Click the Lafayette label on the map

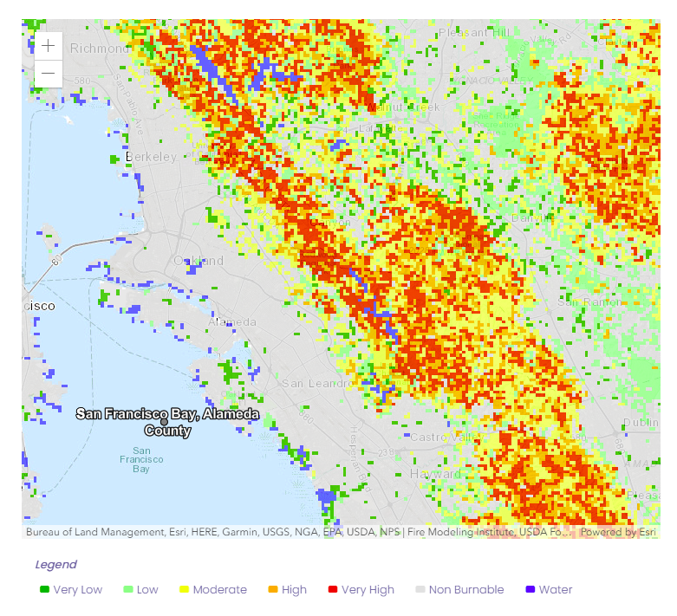tap(381, 128)
